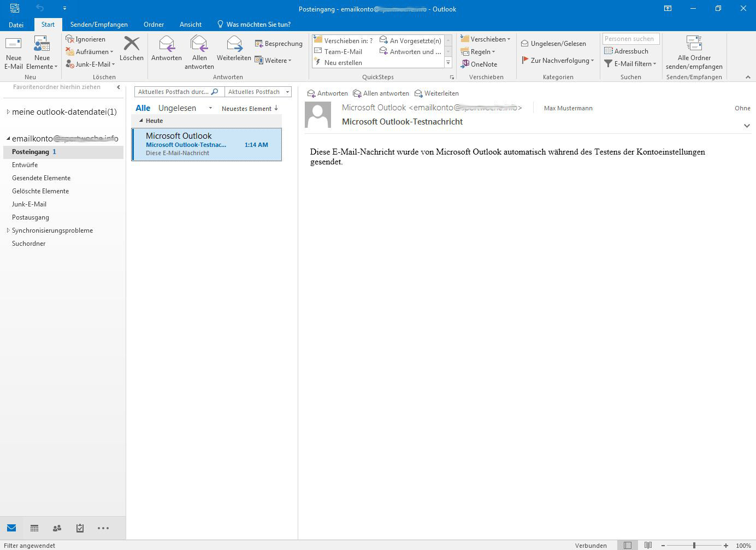Click the Besprechung reply button

click(279, 44)
